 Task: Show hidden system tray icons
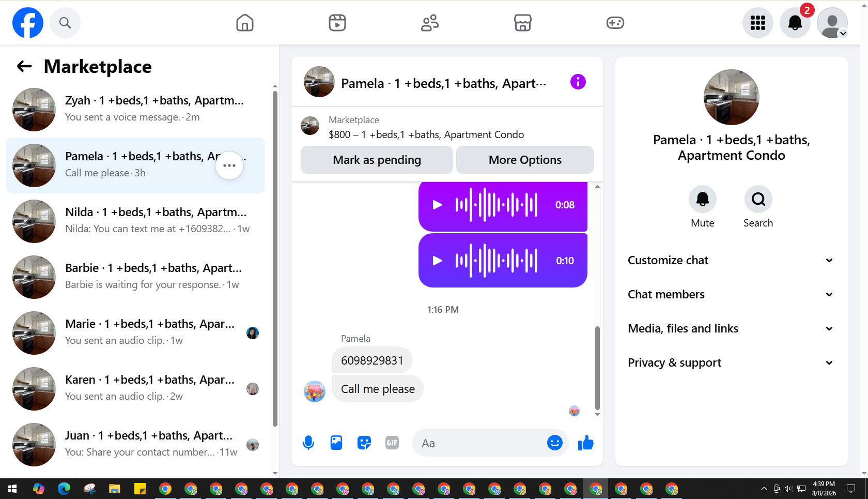[x=764, y=489]
